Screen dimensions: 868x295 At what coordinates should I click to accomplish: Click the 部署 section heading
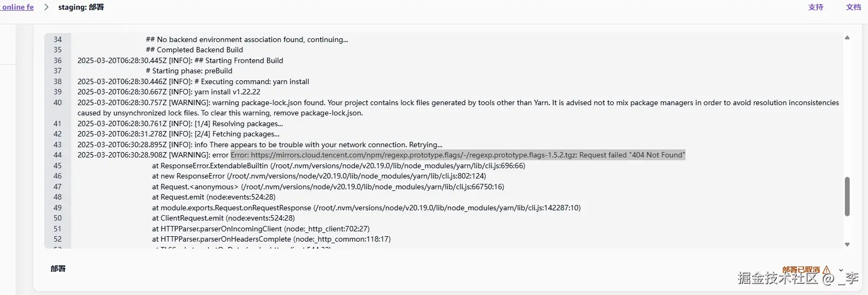pos(58,269)
